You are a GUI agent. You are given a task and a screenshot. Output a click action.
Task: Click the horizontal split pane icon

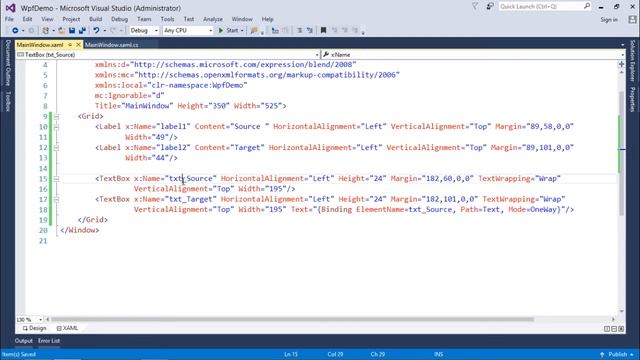[x=614, y=329]
